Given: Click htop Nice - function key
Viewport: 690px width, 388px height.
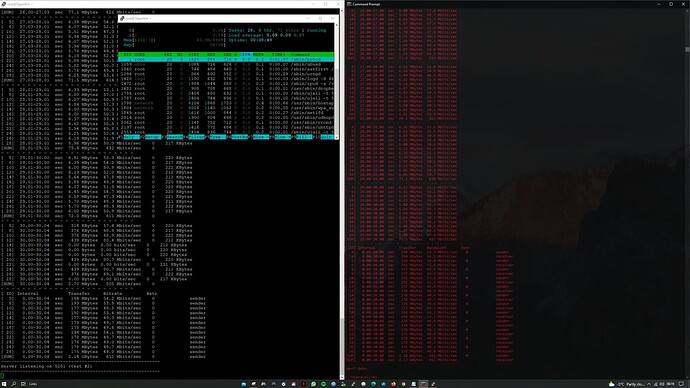Looking at the screenshot, I should 261,137.
